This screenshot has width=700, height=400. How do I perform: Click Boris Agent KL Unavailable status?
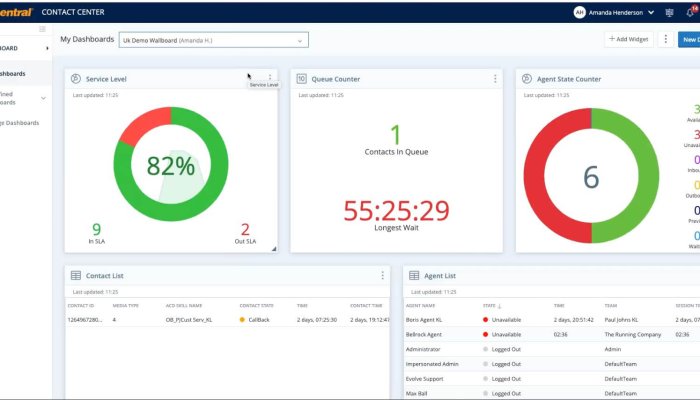point(502,320)
